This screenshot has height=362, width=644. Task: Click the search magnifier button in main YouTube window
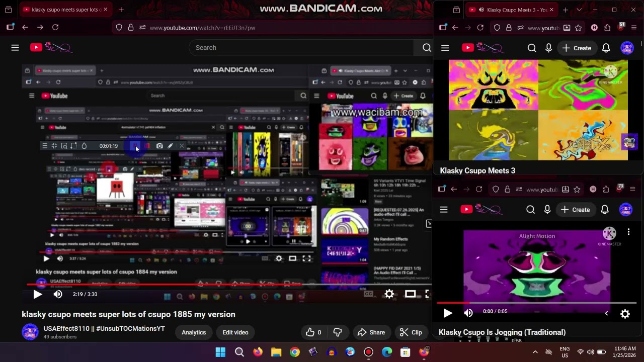427,48
